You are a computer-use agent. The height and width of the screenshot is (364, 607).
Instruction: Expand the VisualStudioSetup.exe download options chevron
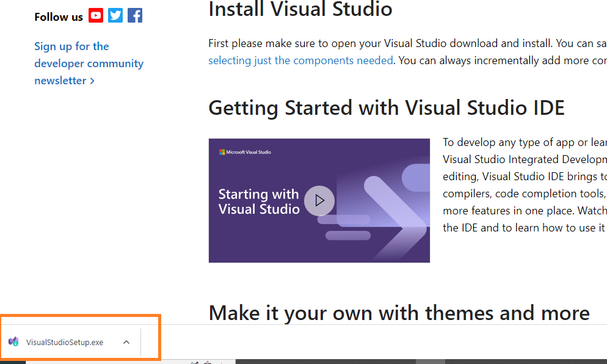[x=126, y=342]
